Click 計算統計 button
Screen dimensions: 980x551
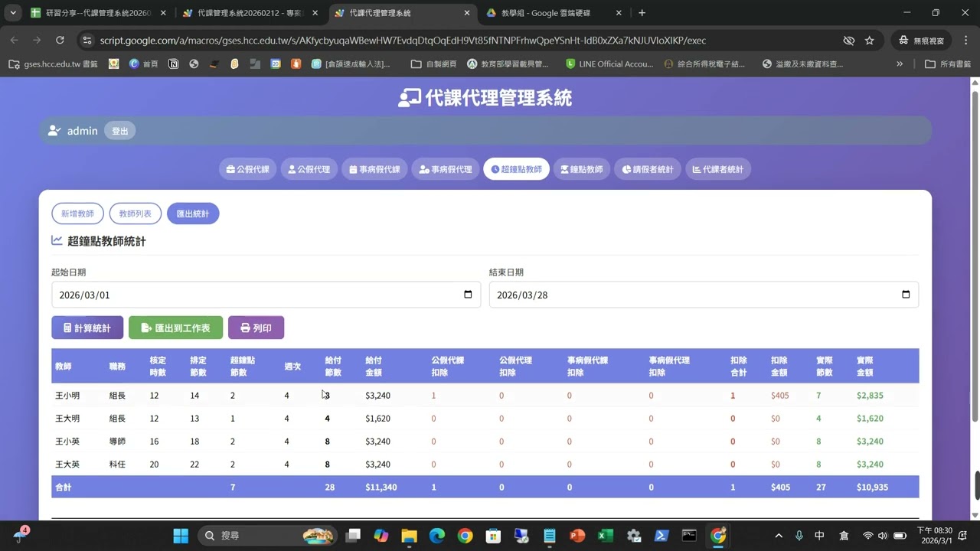click(87, 328)
